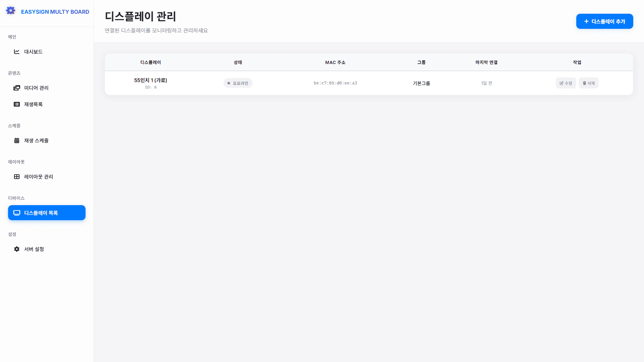Click the dashboard chart icon
Screen dimensions: 644x362
(x=17, y=52)
